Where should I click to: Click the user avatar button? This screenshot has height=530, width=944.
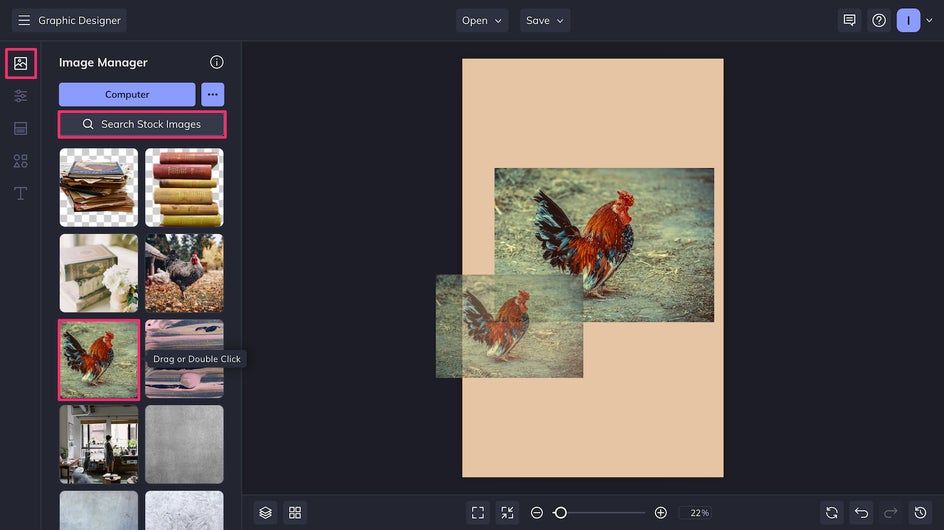click(908, 20)
